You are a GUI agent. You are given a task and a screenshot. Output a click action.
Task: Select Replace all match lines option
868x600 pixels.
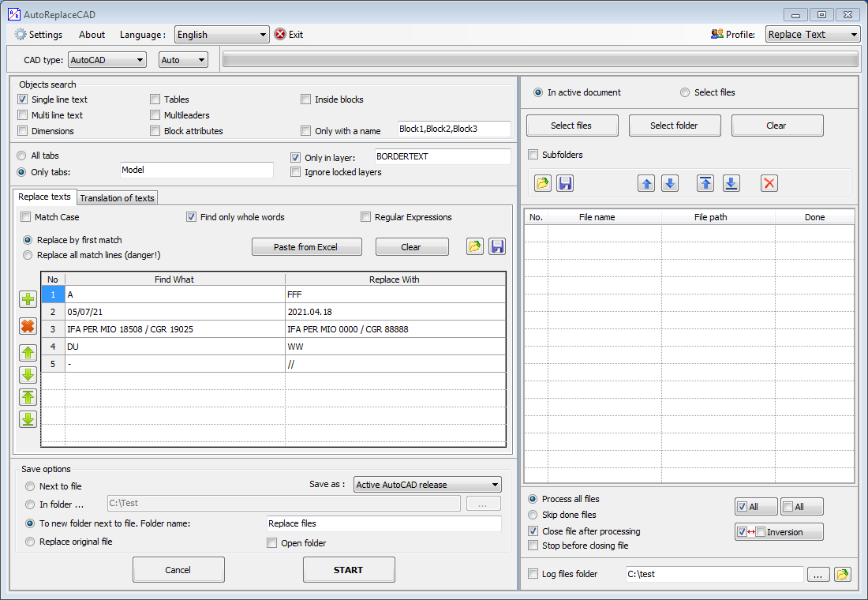[28, 256]
